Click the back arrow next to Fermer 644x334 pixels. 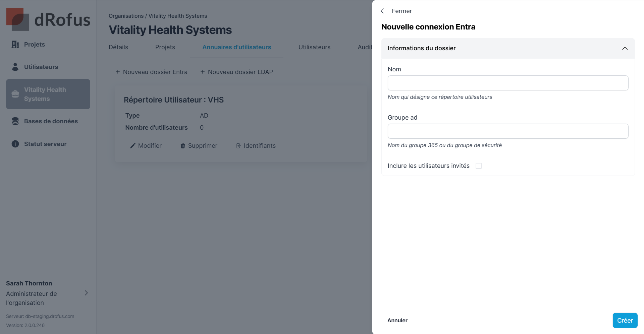click(x=382, y=11)
